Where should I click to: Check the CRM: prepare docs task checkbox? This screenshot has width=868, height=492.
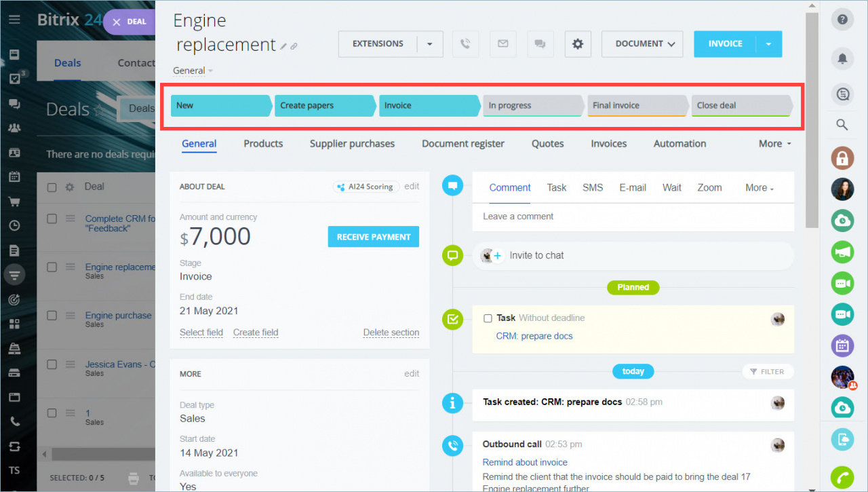coord(488,318)
